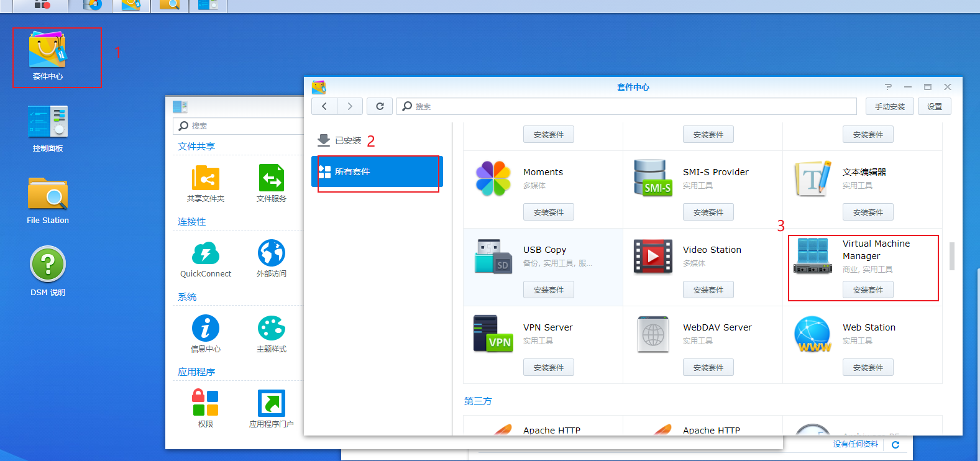The width and height of the screenshot is (980, 461).
Task: Open Package Center settings button
Action: pyautogui.click(x=935, y=106)
